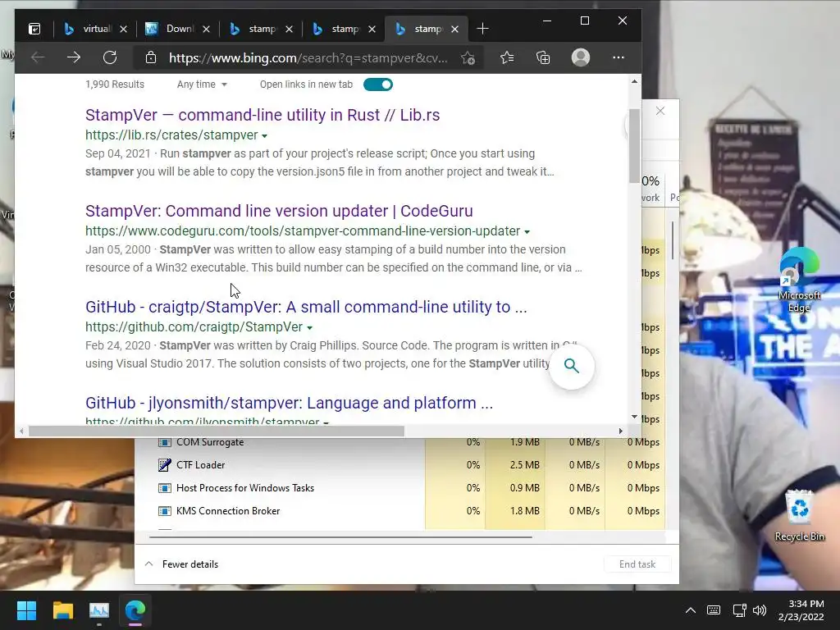Click the browser vertical scrollbar thumb

(634, 146)
